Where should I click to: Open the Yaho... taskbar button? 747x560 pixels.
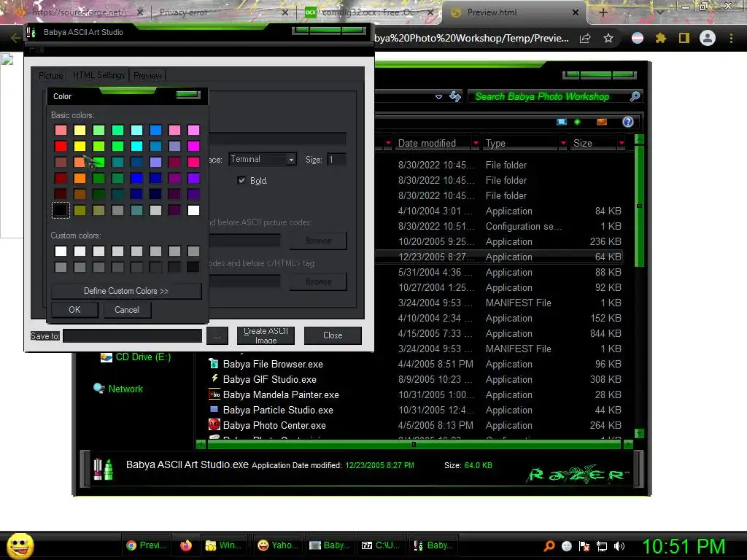click(x=278, y=545)
